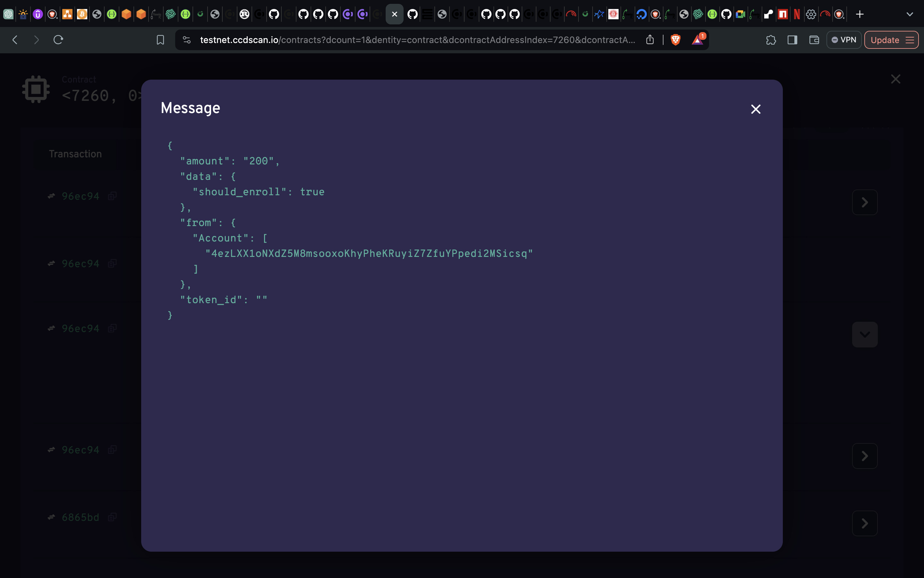
Task: Focus the address bar URL
Action: 417,40
